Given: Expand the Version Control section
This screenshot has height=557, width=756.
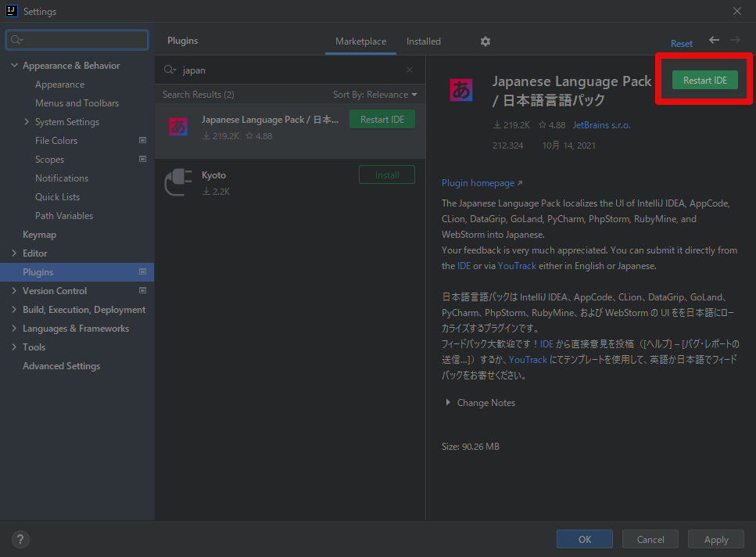Looking at the screenshot, I should click(x=14, y=291).
